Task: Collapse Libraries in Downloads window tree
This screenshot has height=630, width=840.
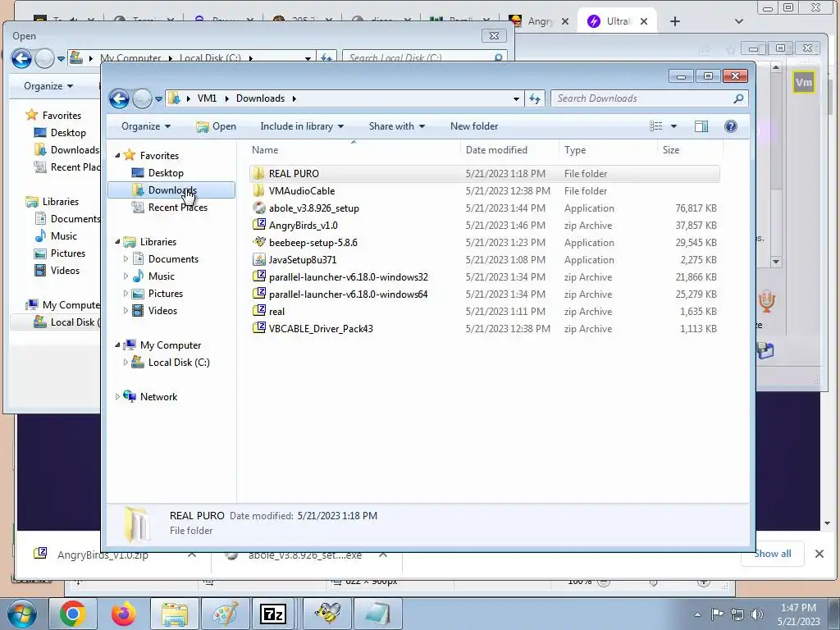Action: coord(117,242)
